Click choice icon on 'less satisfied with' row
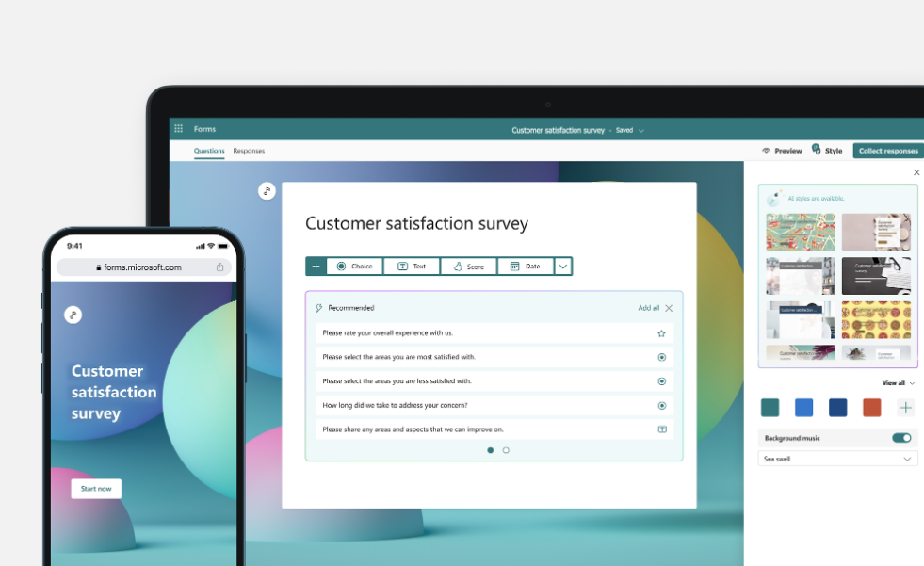This screenshot has width=924, height=566. point(662,381)
